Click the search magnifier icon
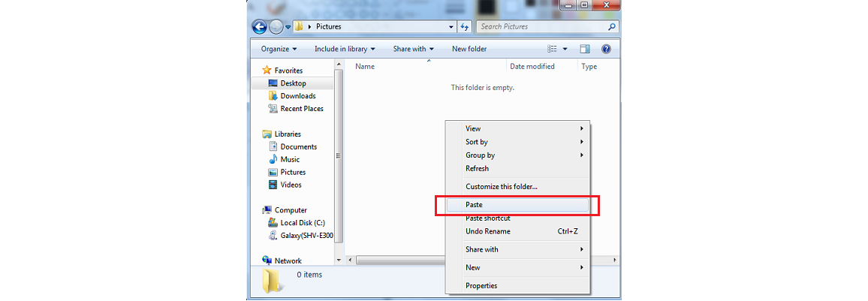The image size is (868, 301). click(x=612, y=26)
